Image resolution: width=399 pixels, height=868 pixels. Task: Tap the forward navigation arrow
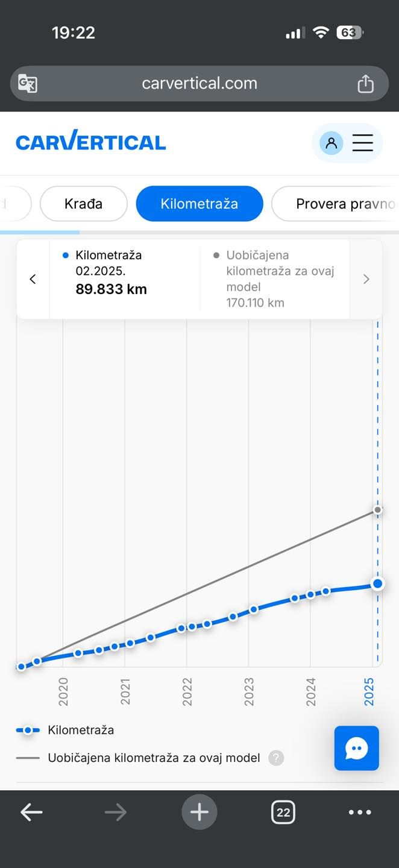point(115,812)
